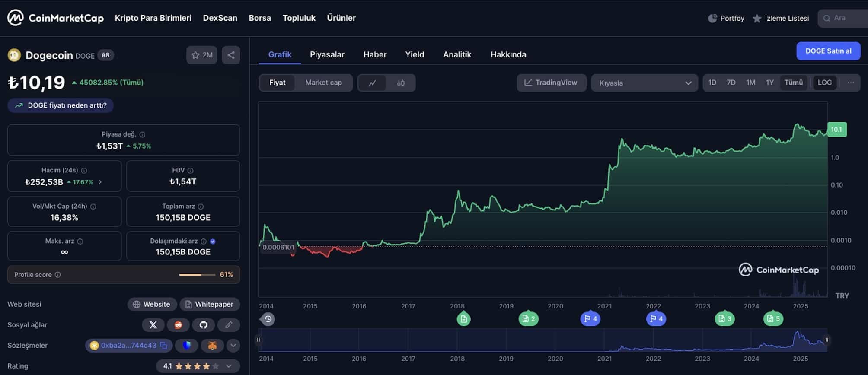The width and height of the screenshot is (868, 375).
Task: Open the DexScan menu item
Action: tap(220, 18)
